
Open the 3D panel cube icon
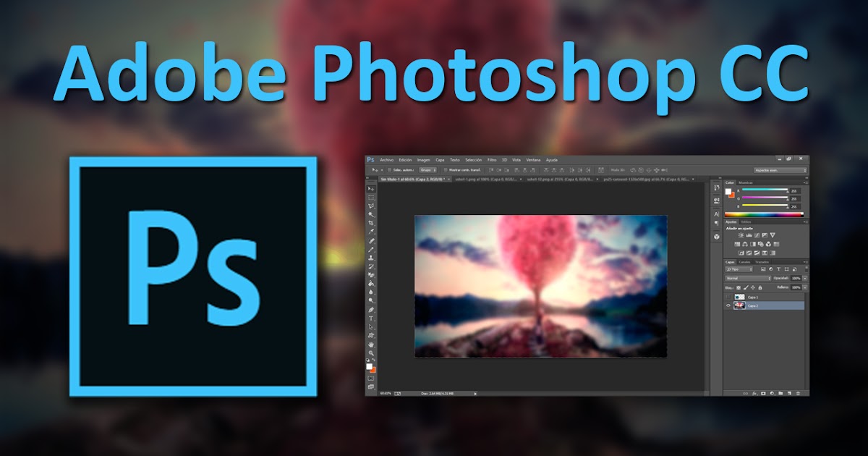tap(716, 237)
